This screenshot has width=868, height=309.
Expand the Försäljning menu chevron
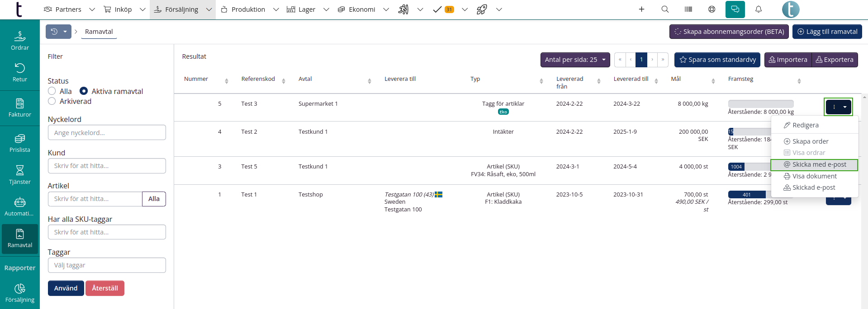point(209,9)
